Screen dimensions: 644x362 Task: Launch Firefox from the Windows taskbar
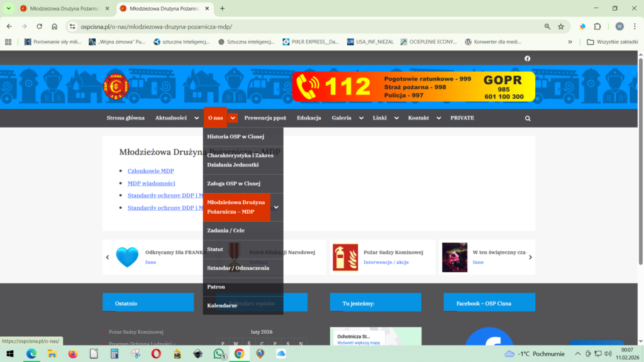pyautogui.click(x=72, y=354)
